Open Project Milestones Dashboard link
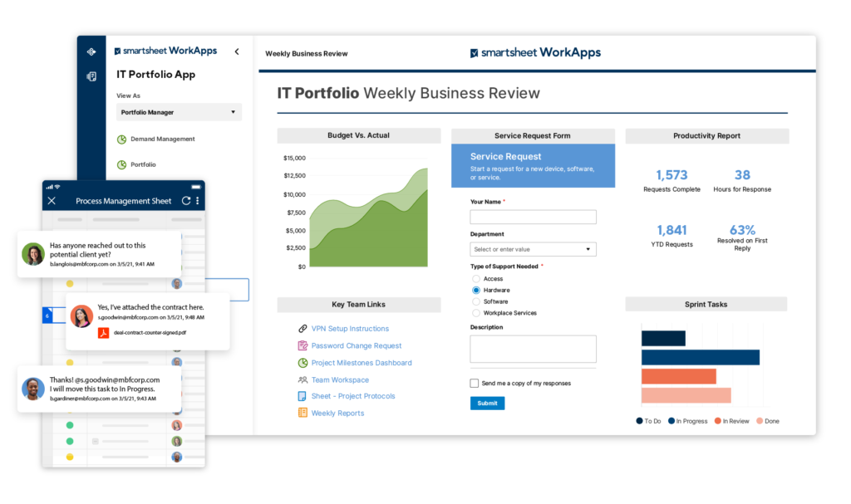The height and width of the screenshot is (504, 851). click(x=362, y=363)
